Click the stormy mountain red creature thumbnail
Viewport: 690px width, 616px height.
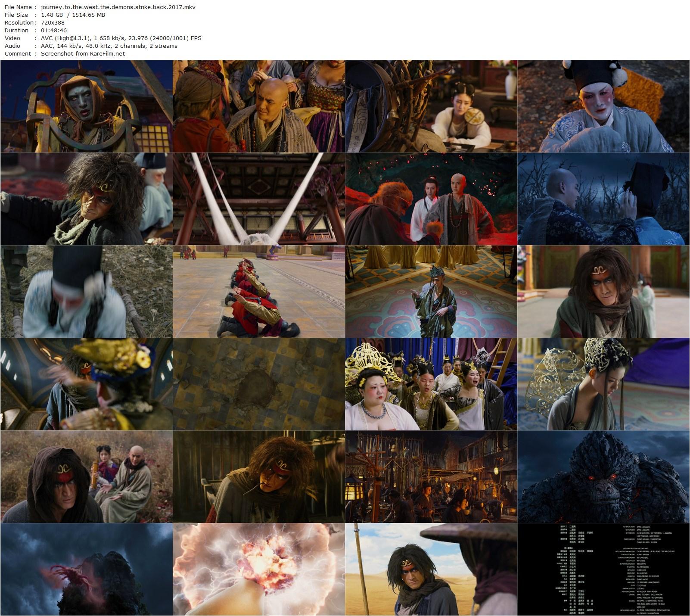[x=87, y=569]
